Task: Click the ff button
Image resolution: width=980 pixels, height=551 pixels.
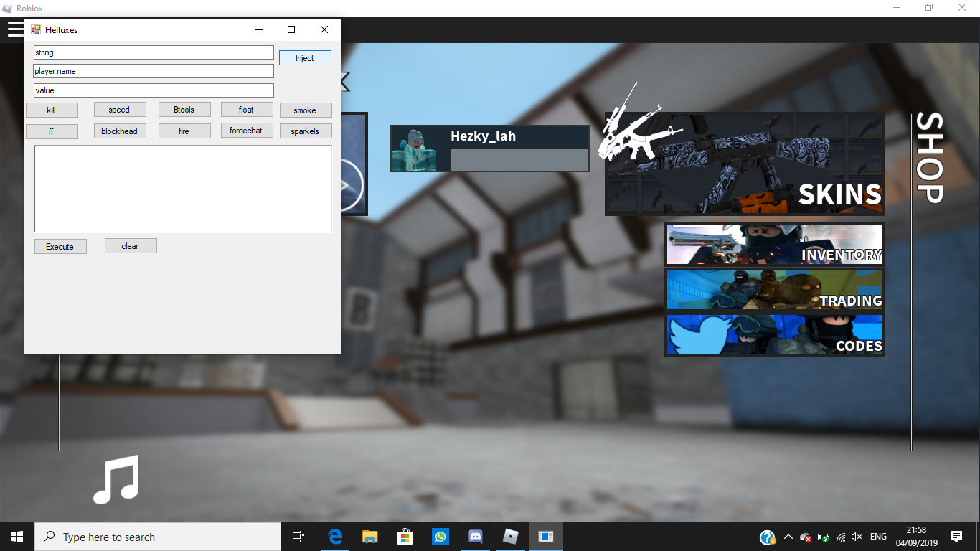Action: click(52, 132)
